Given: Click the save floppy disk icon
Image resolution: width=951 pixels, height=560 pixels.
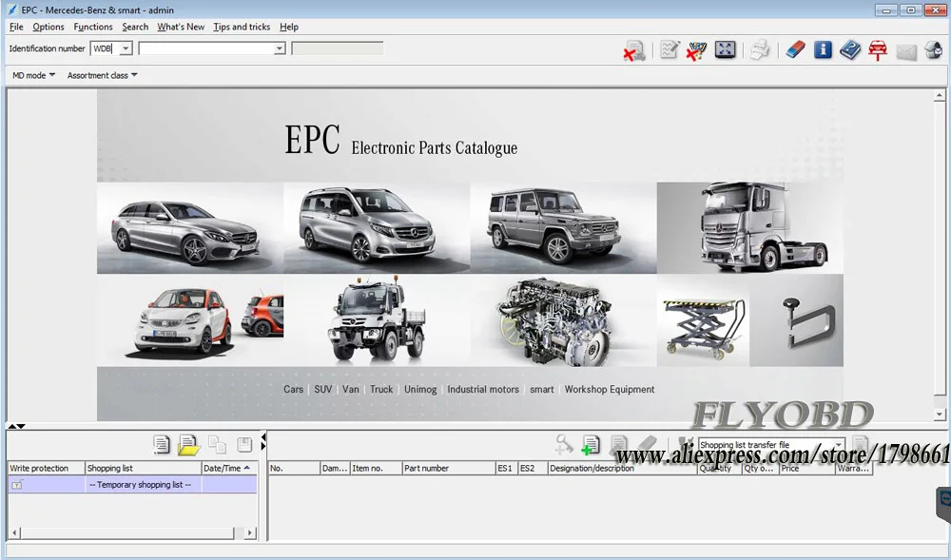Looking at the screenshot, I should click(x=244, y=444).
